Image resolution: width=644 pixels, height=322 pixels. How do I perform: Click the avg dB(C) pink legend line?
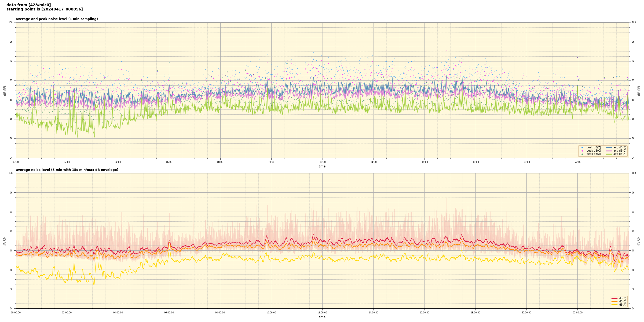click(x=609, y=151)
